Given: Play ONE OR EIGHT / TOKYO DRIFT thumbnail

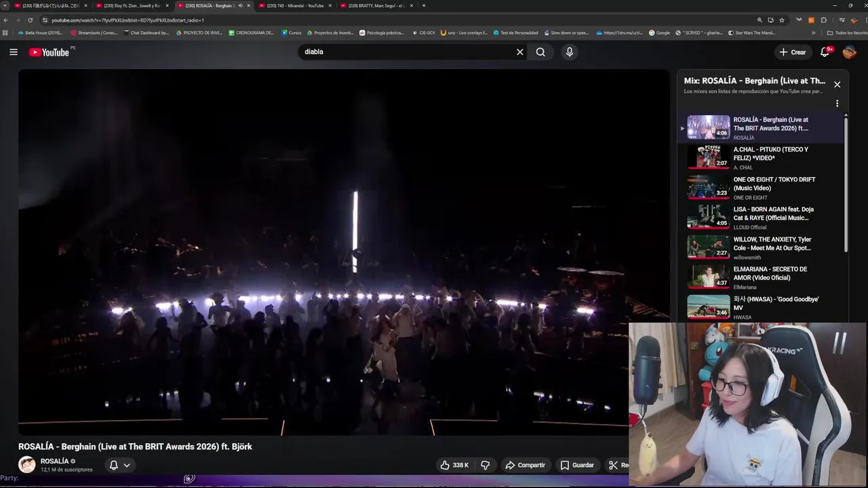Looking at the screenshot, I should click(709, 187).
